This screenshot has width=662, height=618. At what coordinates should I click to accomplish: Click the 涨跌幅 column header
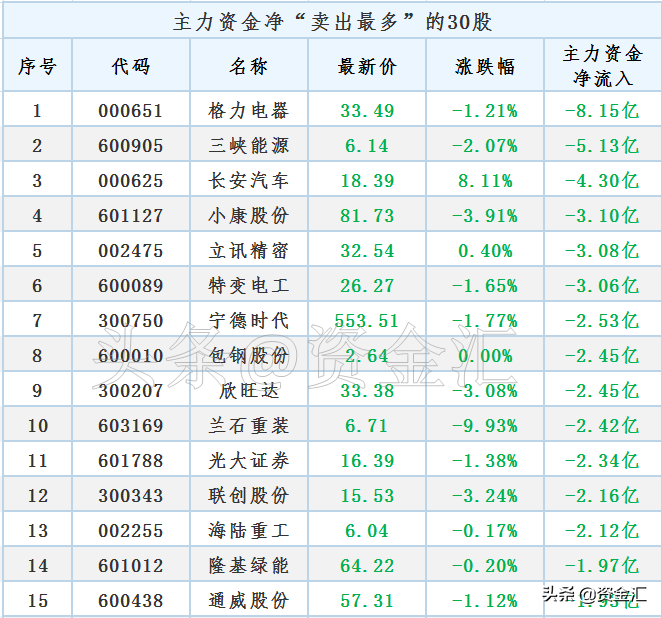(485, 67)
